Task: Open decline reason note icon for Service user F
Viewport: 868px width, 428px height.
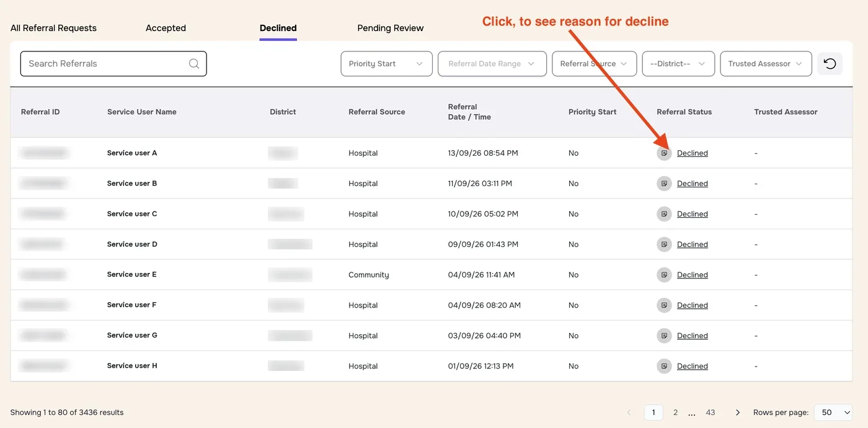Action: click(664, 305)
